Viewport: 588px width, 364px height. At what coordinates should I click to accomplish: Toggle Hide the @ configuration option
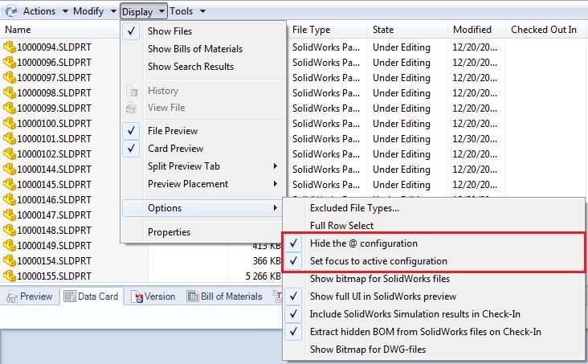point(363,243)
